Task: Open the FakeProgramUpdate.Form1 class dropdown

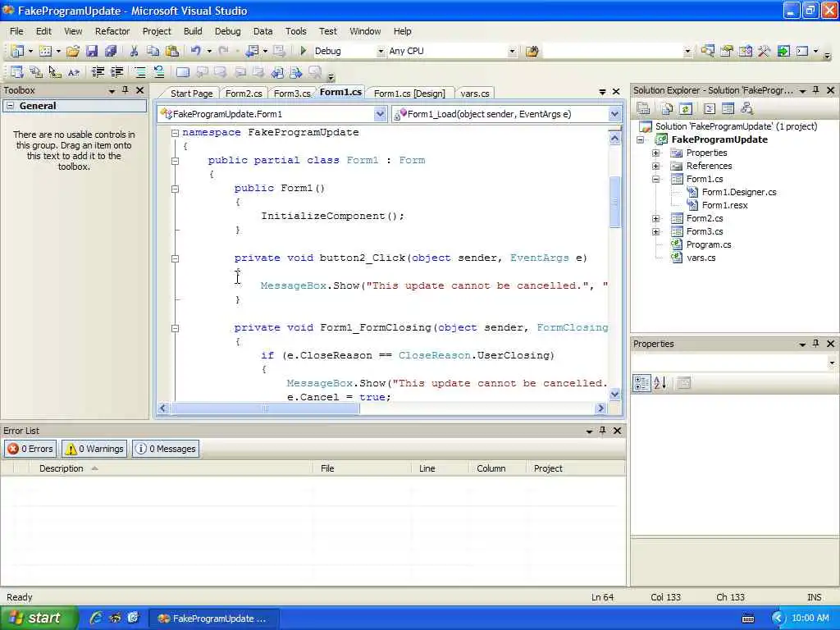Action: [x=380, y=113]
